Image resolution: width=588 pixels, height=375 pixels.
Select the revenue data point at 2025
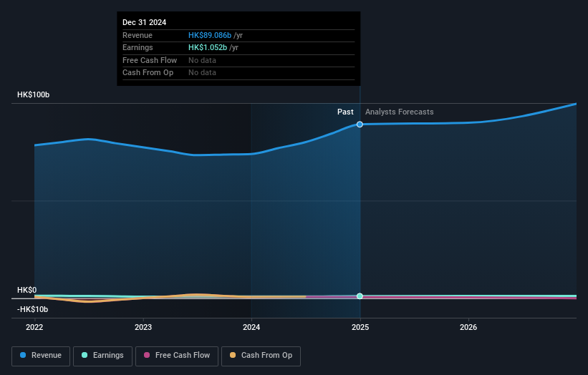pos(360,125)
